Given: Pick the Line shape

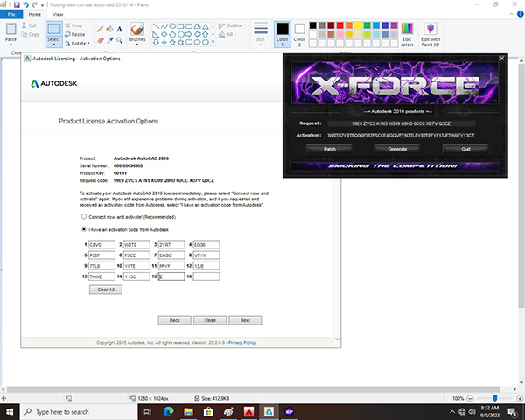Looking at the screenshot, I should pos(156,26).
